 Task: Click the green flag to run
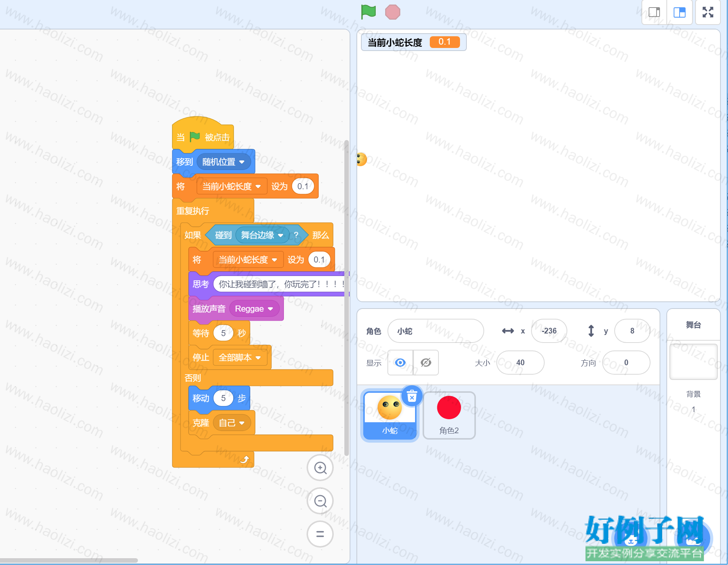tap(368, 12)
